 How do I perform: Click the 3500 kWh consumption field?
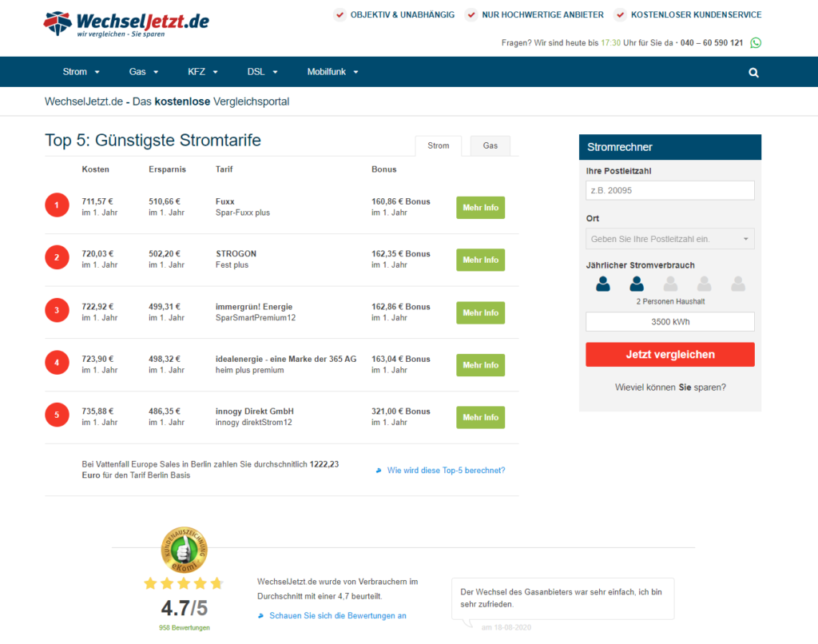tap(670, 322)
